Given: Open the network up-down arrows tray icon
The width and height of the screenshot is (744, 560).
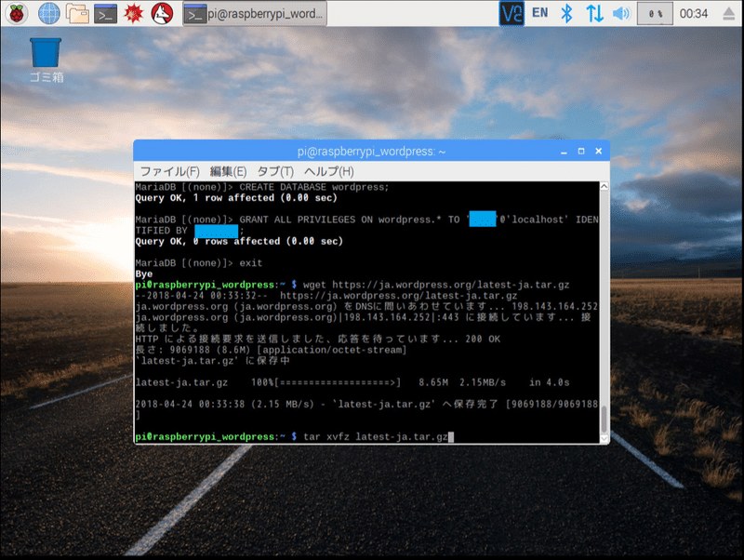Looking at the screenshot, I should pos(594,13).
